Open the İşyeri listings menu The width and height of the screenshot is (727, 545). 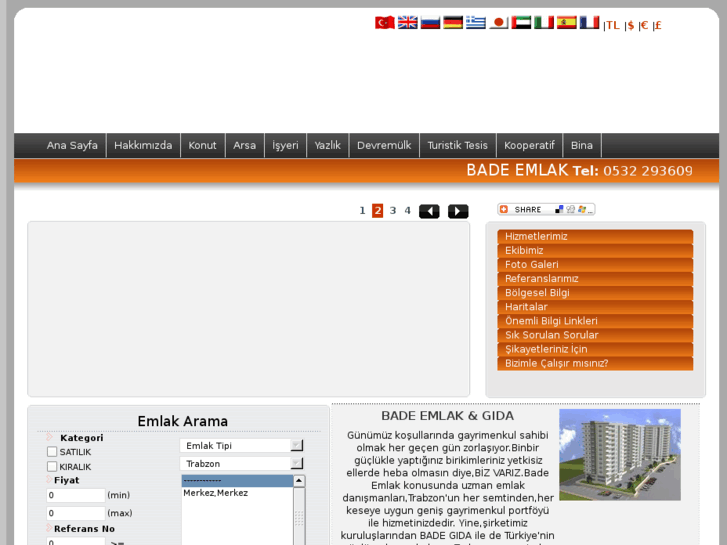coord(285,146)
